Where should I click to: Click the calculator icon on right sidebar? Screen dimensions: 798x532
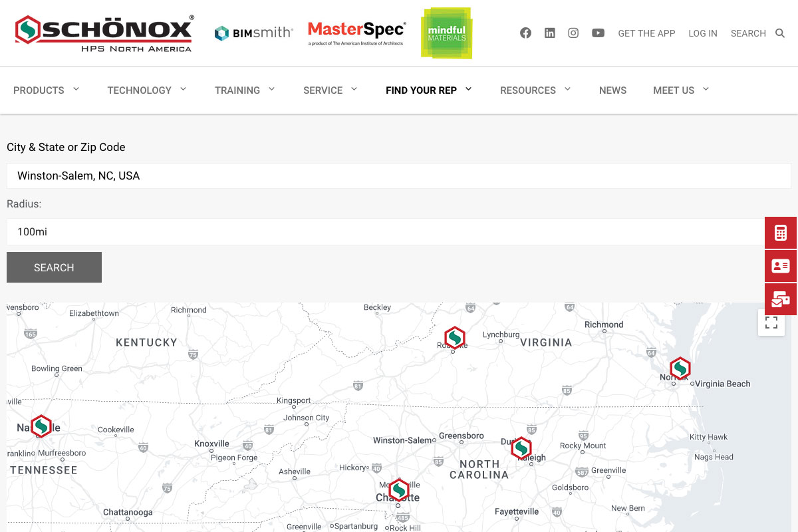coord(781,233)
